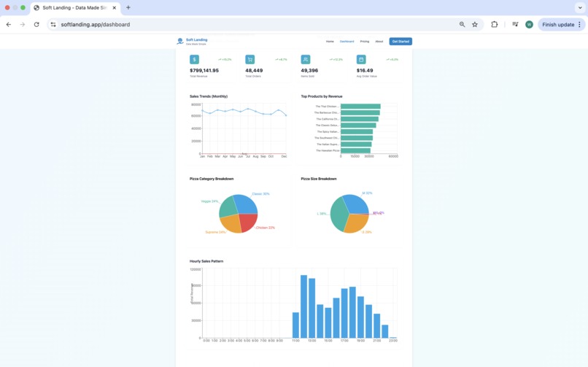Click the Dec point on sales trend line

pos(286,115)
